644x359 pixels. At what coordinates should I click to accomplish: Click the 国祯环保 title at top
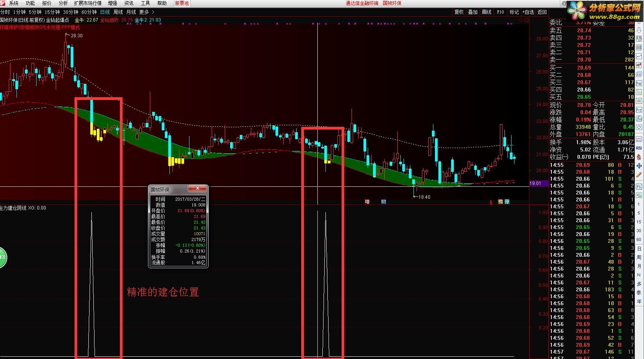(392, 3)
